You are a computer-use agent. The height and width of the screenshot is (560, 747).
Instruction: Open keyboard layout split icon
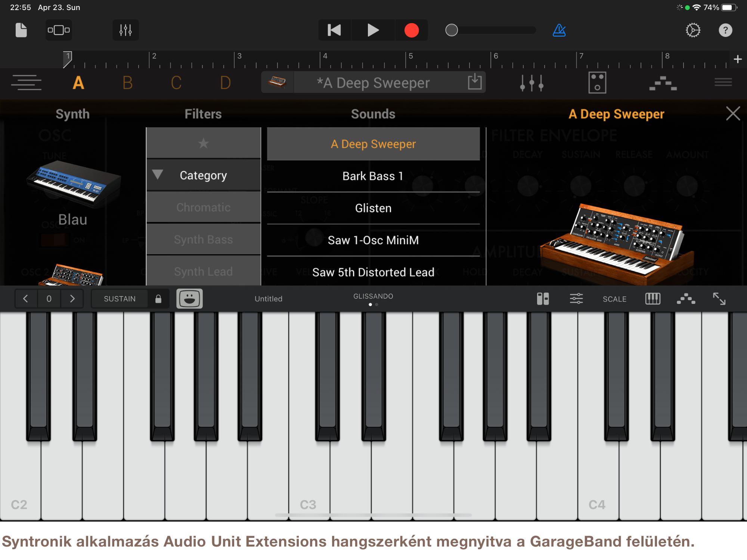click(543, 299)
